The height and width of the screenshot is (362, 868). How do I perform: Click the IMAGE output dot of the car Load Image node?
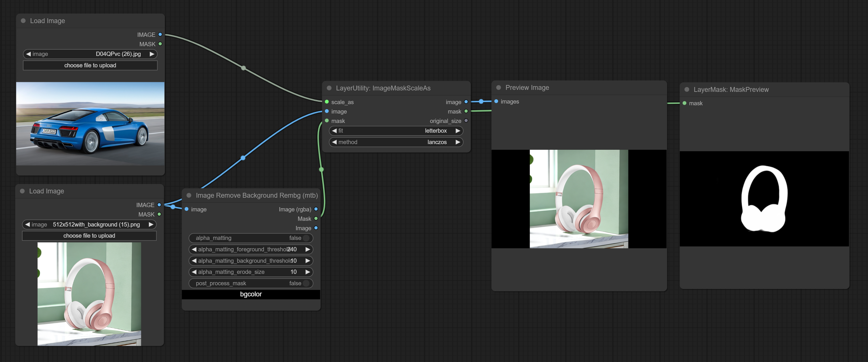(x=160, y=35)
